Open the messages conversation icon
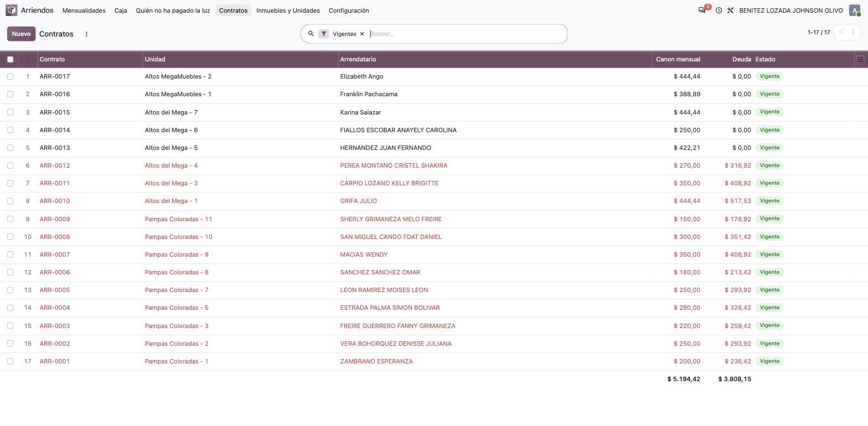The height and width of the screenshot is (426, 868). (702, 11)
